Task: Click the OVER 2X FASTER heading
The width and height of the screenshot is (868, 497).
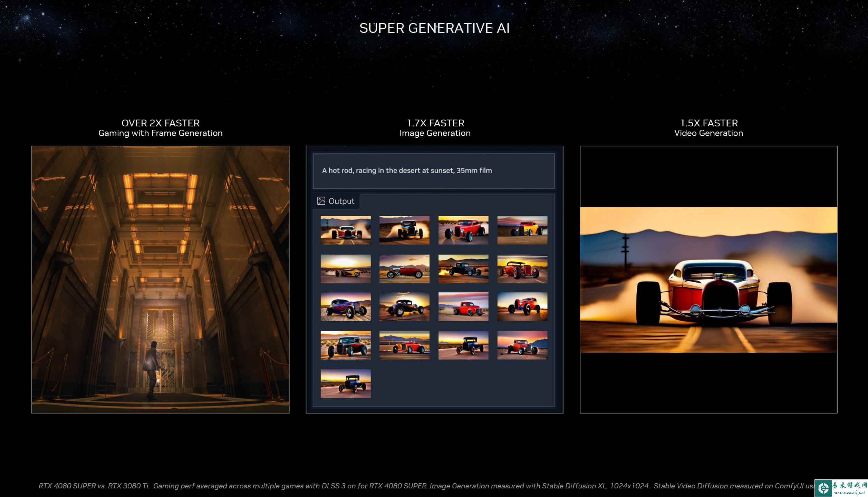Action: (161, 123)
